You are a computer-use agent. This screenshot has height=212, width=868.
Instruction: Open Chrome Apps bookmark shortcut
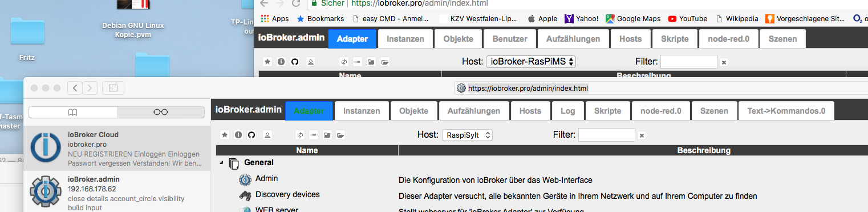274,18
